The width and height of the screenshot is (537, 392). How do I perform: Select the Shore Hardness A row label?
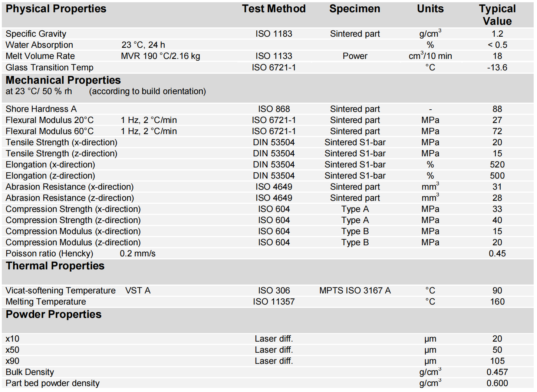(x=41, y=109)
